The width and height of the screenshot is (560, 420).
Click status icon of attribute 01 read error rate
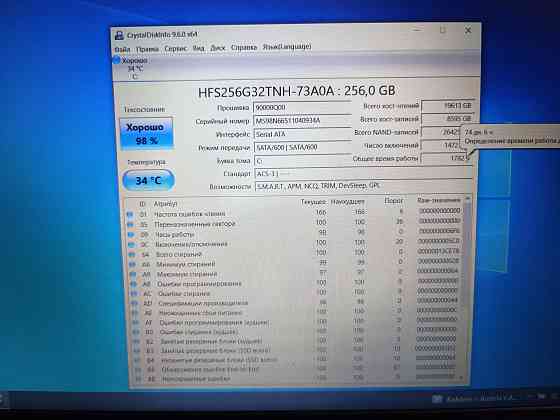(x=130, y=214)
